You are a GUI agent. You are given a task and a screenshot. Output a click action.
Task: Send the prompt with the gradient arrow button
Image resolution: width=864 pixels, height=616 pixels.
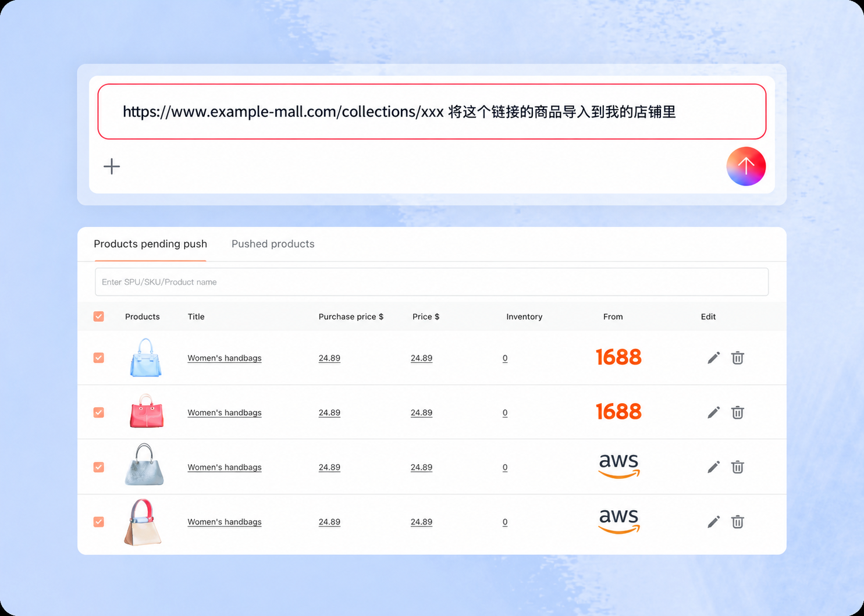(746, 166)
